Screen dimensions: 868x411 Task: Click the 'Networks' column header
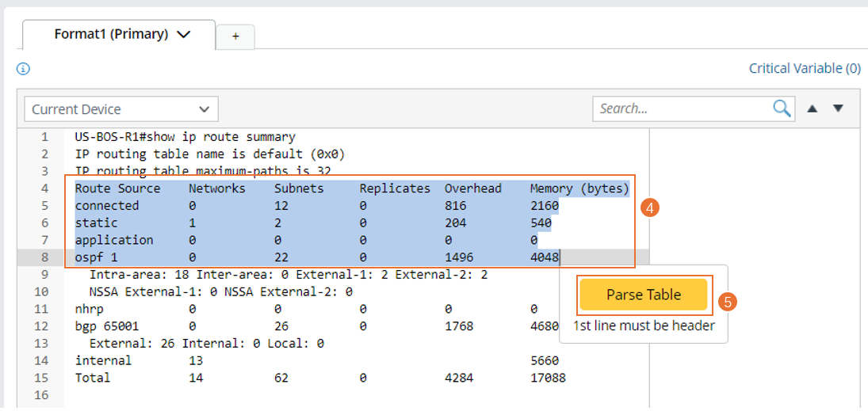217,188
